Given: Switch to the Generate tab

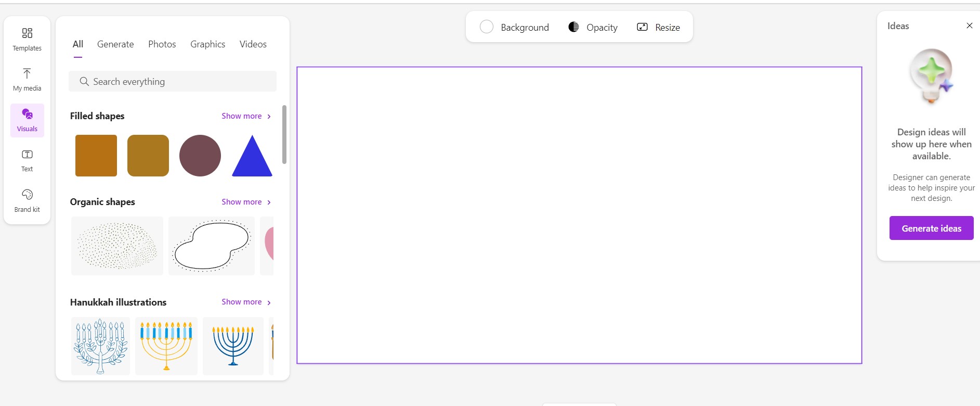Looking at the screenshot, I should (115, 44).
